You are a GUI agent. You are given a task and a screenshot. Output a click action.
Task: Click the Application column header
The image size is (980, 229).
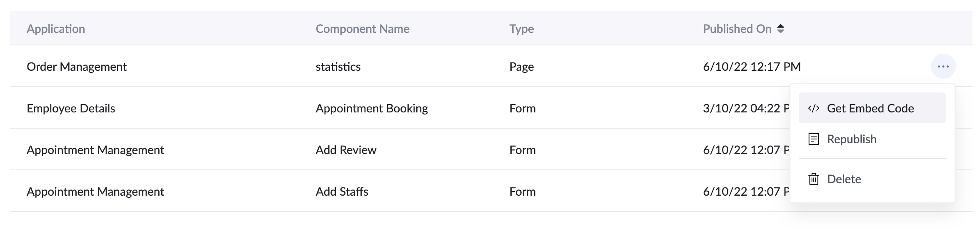(x=56, y=29)
